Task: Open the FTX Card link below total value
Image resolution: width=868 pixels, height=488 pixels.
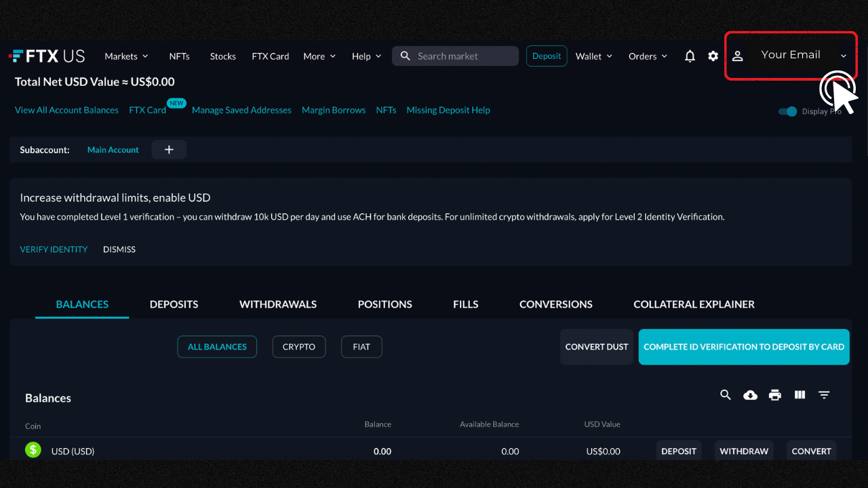Action: (x=148, y=110)
